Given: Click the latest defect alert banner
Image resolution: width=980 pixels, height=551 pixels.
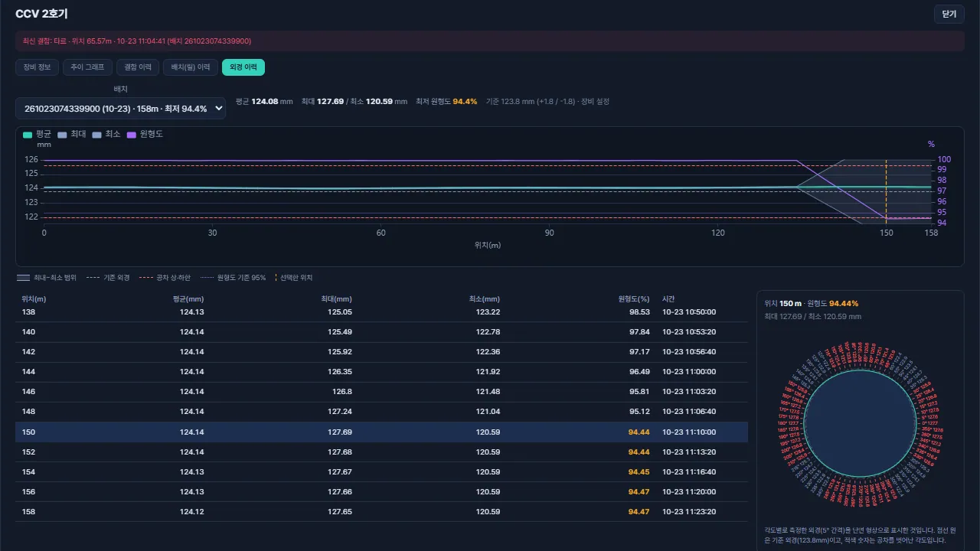Looking at the screenshot, I should click(x=489, y=41).
